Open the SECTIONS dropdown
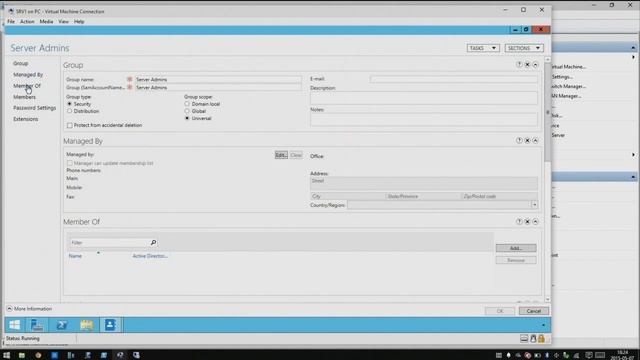This screenshot has height=360, width=640. click(524, 48)
